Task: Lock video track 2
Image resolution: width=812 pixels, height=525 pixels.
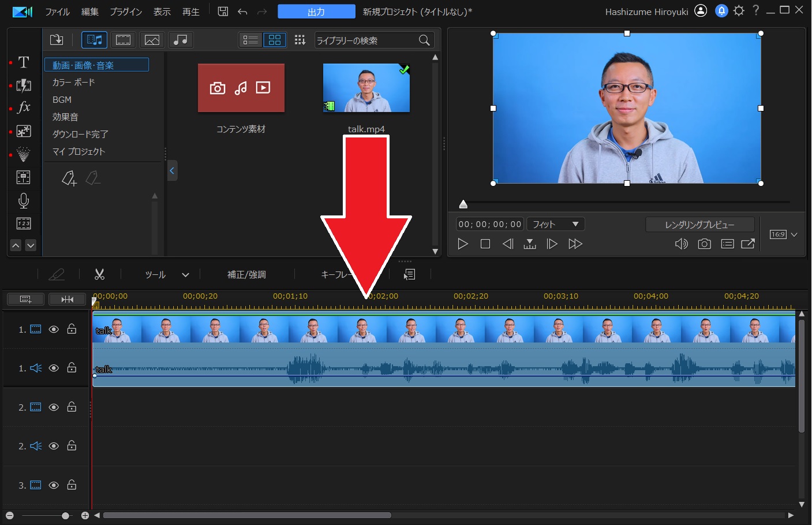Action: coord(72,407)
